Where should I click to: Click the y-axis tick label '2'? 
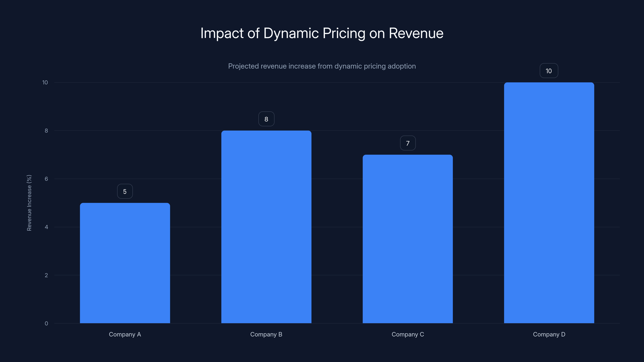coord(46,275)
